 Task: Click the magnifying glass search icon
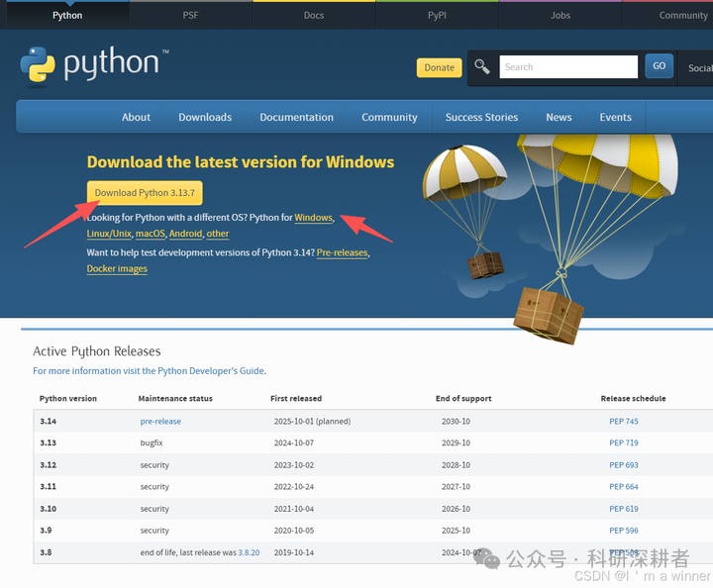pyautogui.click(x=482, y=66)
